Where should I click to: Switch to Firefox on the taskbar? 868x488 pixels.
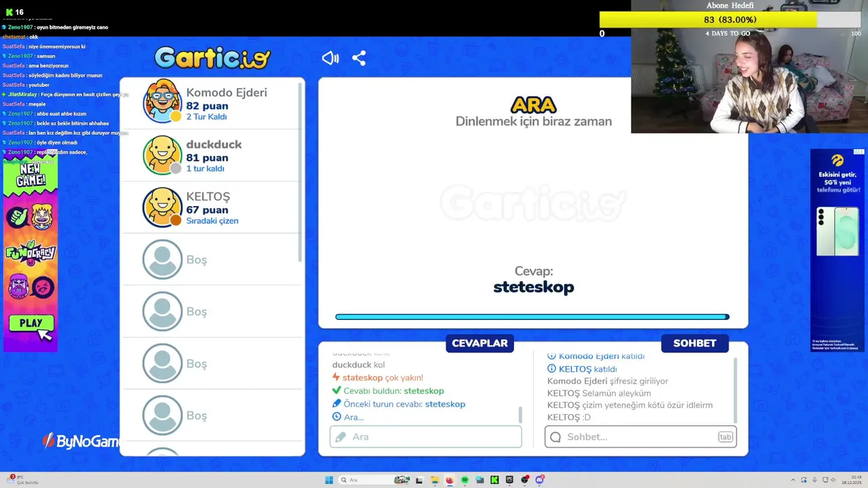click(x=450, y=480)
